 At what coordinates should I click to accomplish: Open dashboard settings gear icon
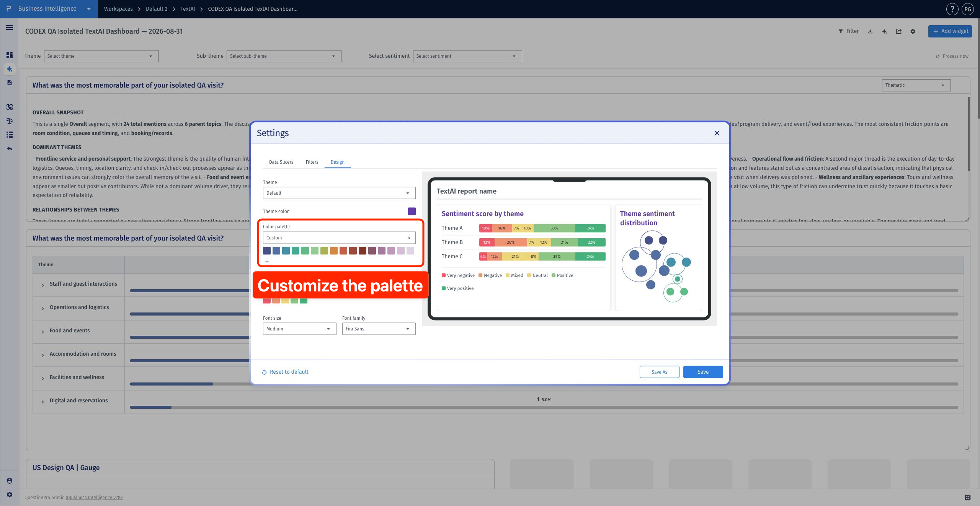click(913, 31)
